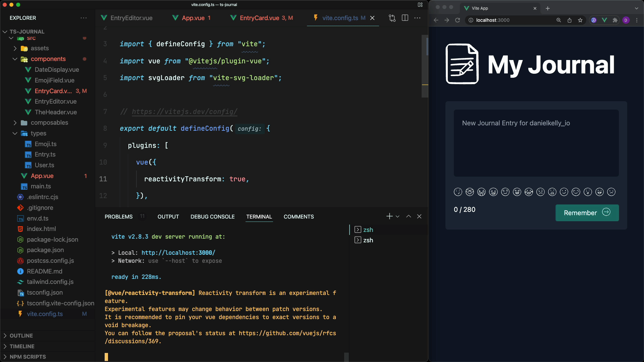Switch to the EntryCard.vue editor tab
Viewport: 644px width, 362px height.
tap(261, 18)
